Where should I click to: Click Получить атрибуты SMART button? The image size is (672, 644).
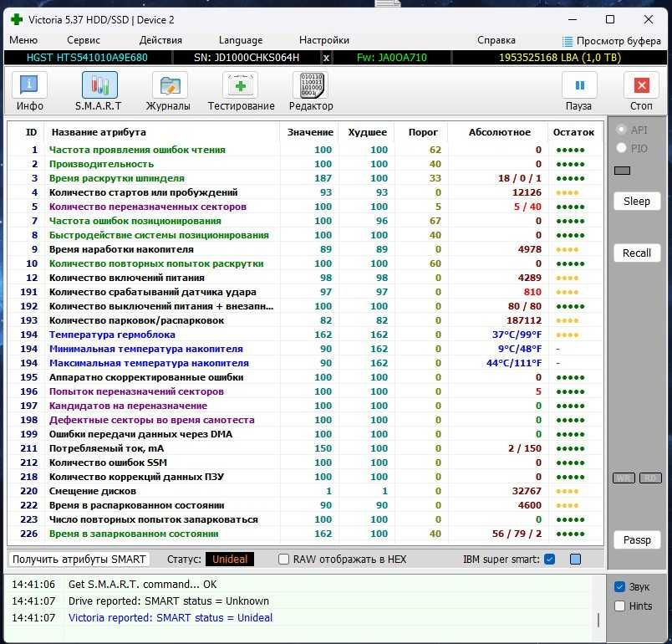click(x=79, y=559)
